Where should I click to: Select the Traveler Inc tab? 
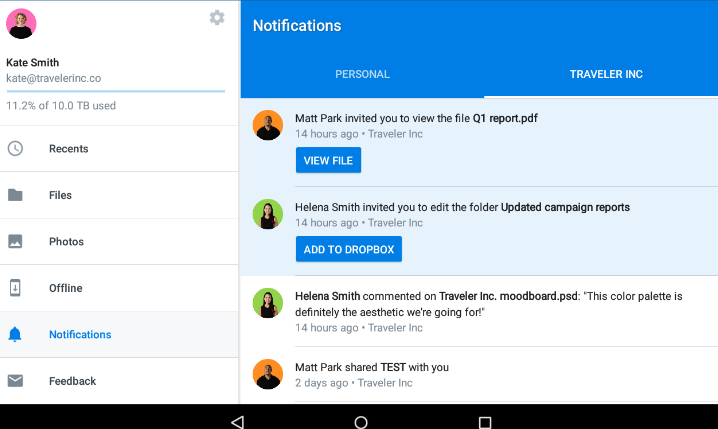click(x=606, y=74)
